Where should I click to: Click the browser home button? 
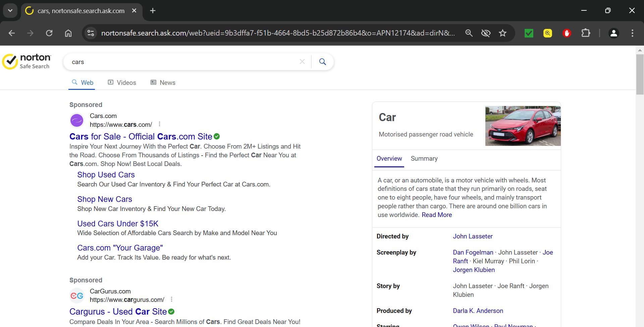coord(68,33)
